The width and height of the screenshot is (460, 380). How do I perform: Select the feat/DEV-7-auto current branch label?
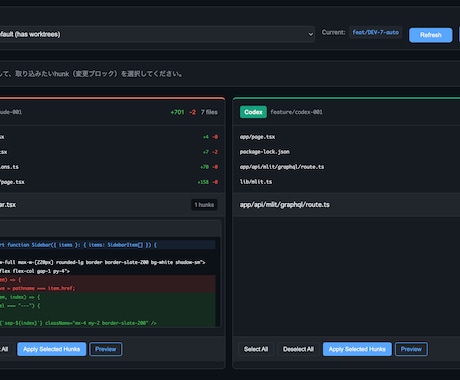coord(376,32)
